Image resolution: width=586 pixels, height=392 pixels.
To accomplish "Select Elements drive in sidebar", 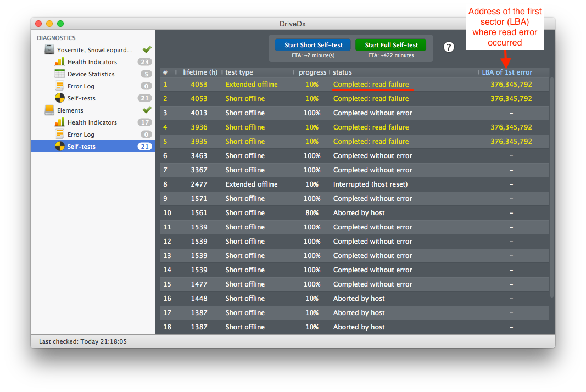I will [70, 110].
